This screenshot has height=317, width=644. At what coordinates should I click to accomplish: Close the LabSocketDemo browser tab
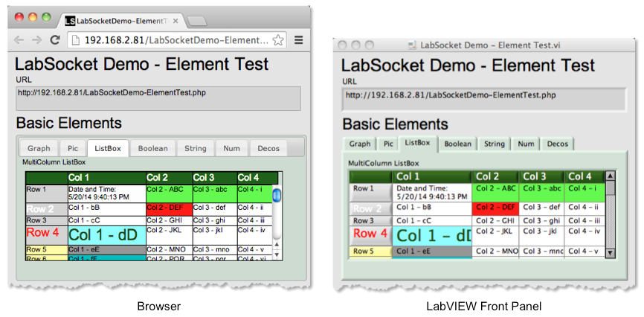coord(176,20)
